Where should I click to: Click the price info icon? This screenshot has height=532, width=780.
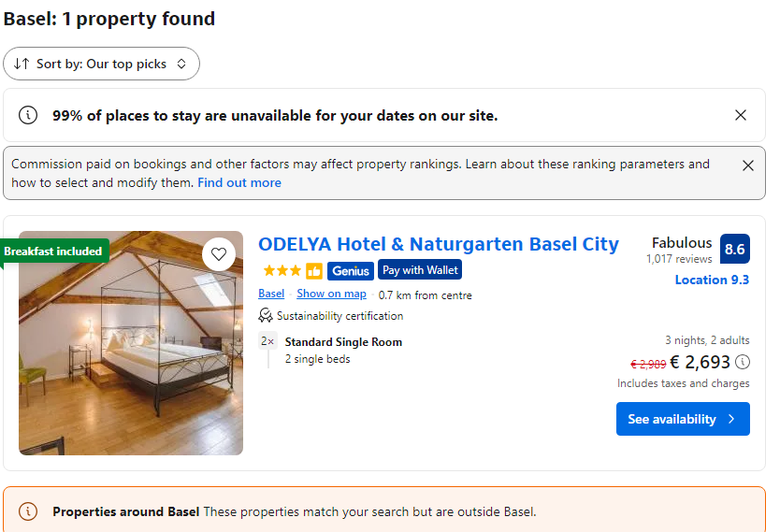[x=743, y=362]
